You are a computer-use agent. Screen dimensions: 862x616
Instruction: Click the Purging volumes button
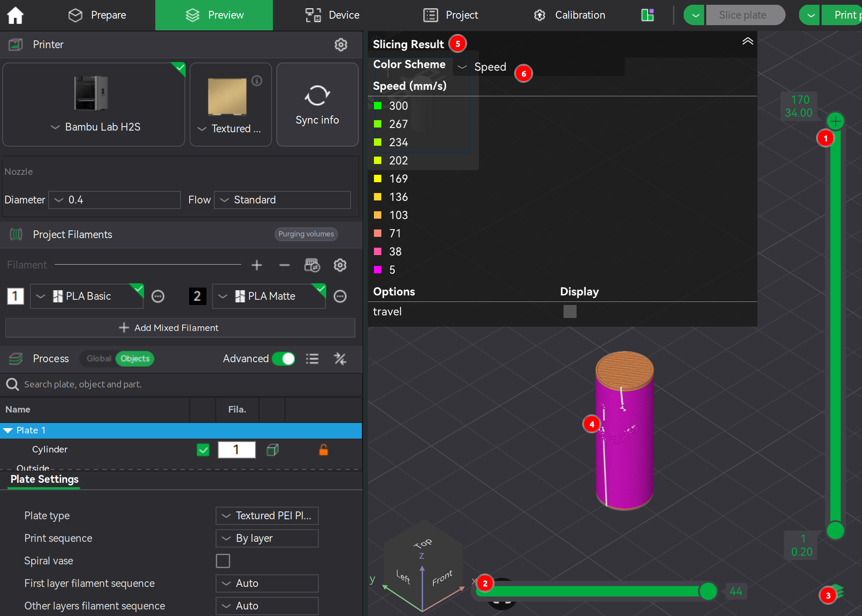pos(306,234)
